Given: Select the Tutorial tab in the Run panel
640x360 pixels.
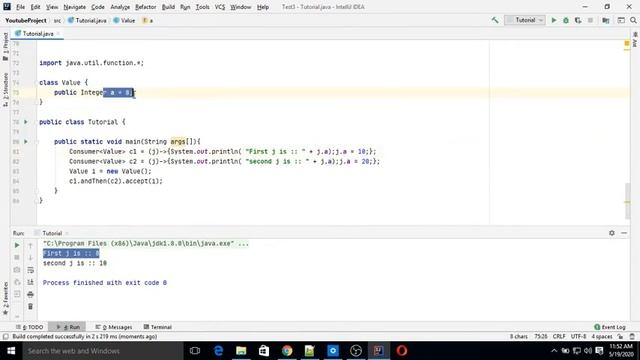Looking at the screenshot, I should click(x=52, y=233).
